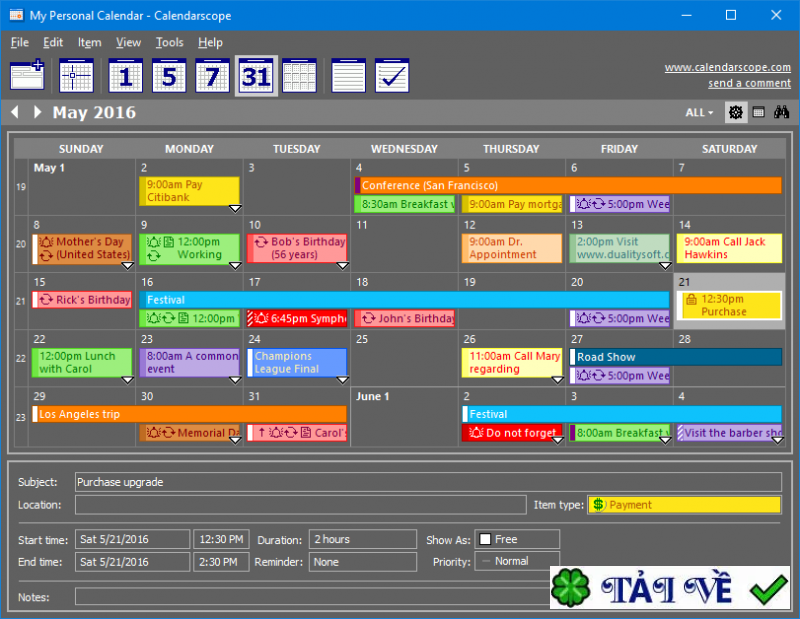The width and height of the screenshot is (800, 619).
Task: Click the New Item toolbar icon
Action: [27, 76]
